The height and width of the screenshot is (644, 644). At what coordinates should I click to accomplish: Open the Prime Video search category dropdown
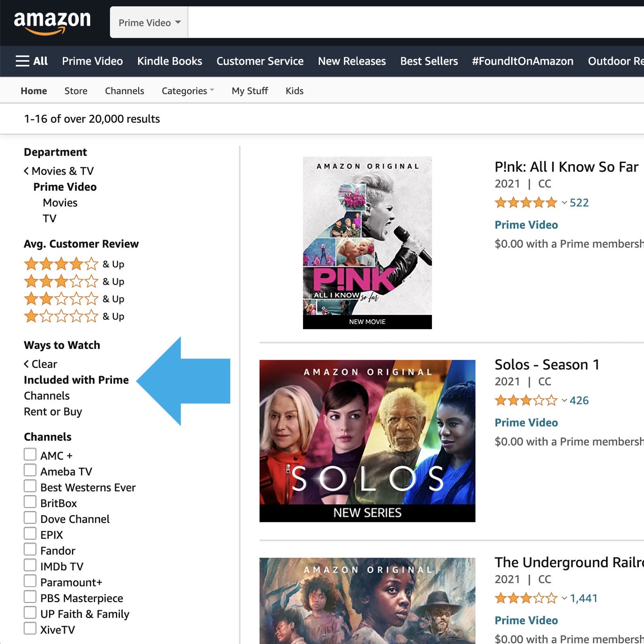point(148,22)
